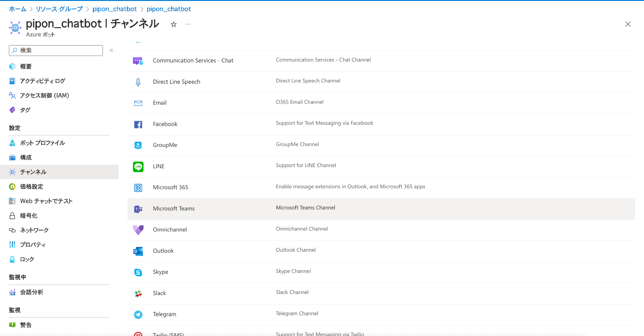The image size is (644, 336).
Task: Select the Telegram channel name
Action: (x=165, y=315)
